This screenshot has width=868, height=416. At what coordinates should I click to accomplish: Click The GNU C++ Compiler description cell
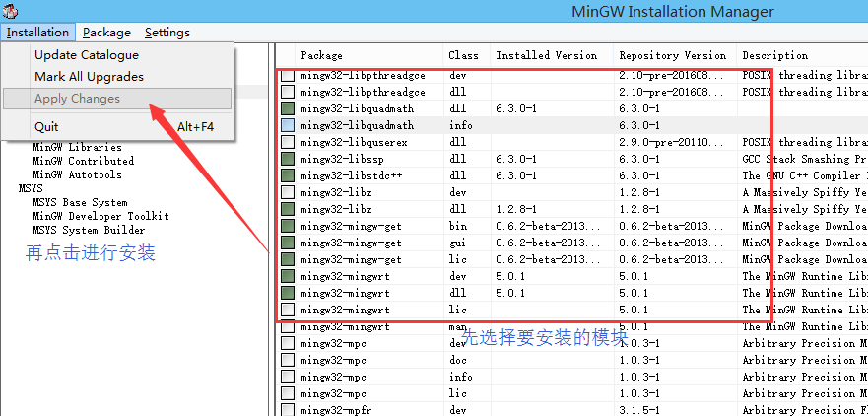[x=805, y=175]
